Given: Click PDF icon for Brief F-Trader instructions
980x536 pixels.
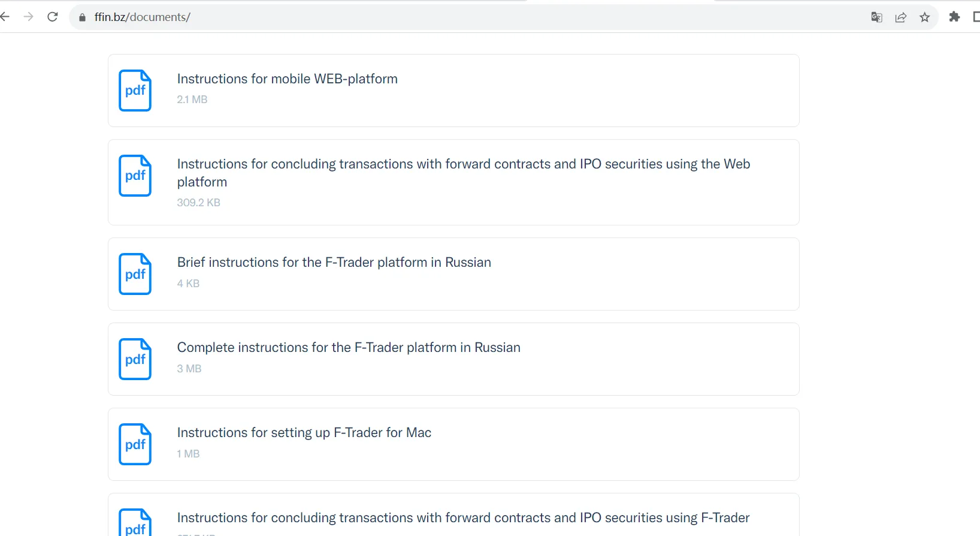Looking at the screenshot, I should [x=135, y=274].
